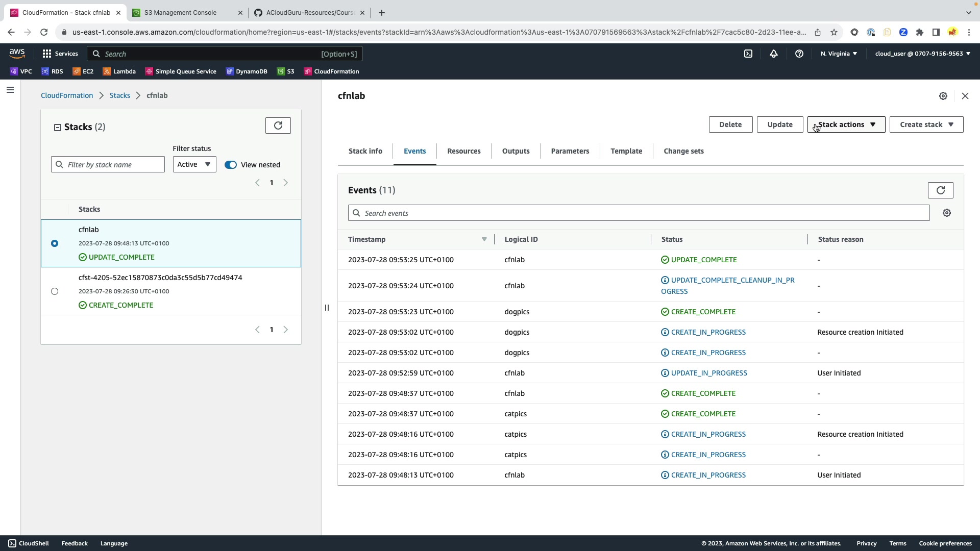The height and width of the screenshot is (551, 980).
Task: Switch to the Template tab
Action: (x=626, y=151)
